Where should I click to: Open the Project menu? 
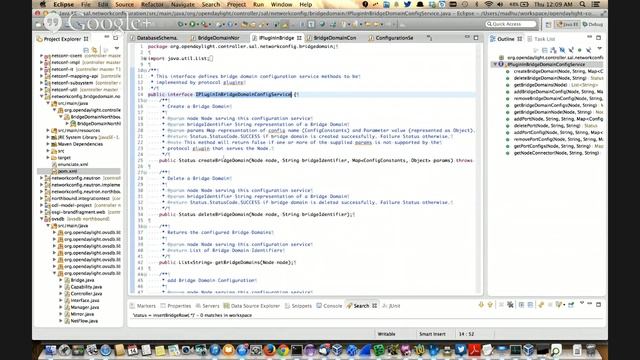236,4
